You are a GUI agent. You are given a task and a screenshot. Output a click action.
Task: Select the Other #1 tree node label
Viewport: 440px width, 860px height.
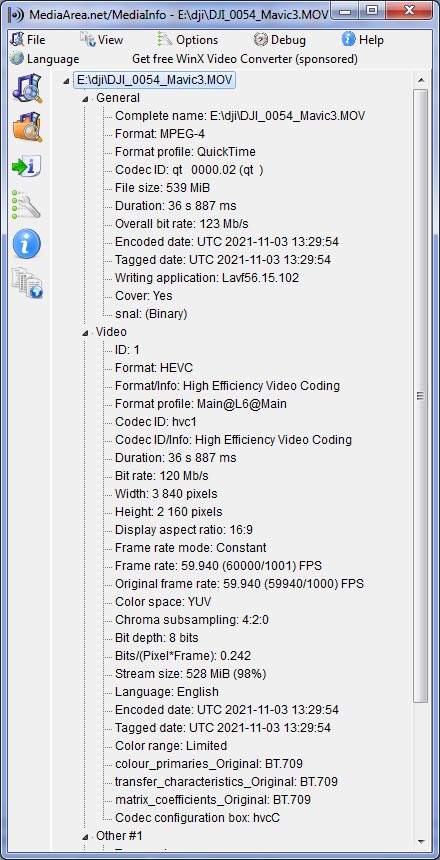coord(119,836)
